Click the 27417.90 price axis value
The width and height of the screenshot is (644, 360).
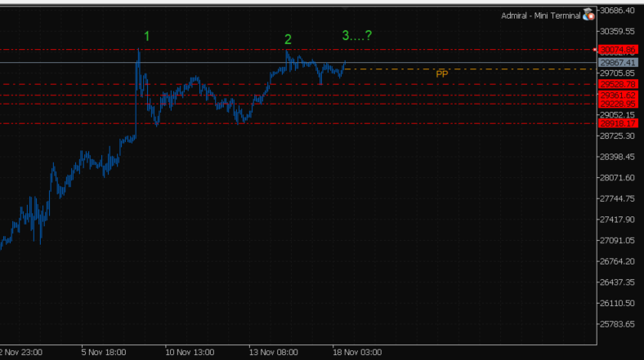tap(617, 220)
